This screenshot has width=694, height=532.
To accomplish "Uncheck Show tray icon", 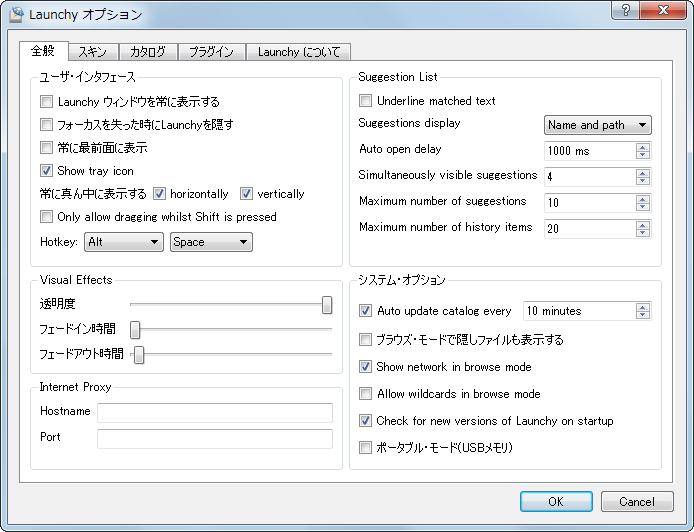I will tap(46, 171).
